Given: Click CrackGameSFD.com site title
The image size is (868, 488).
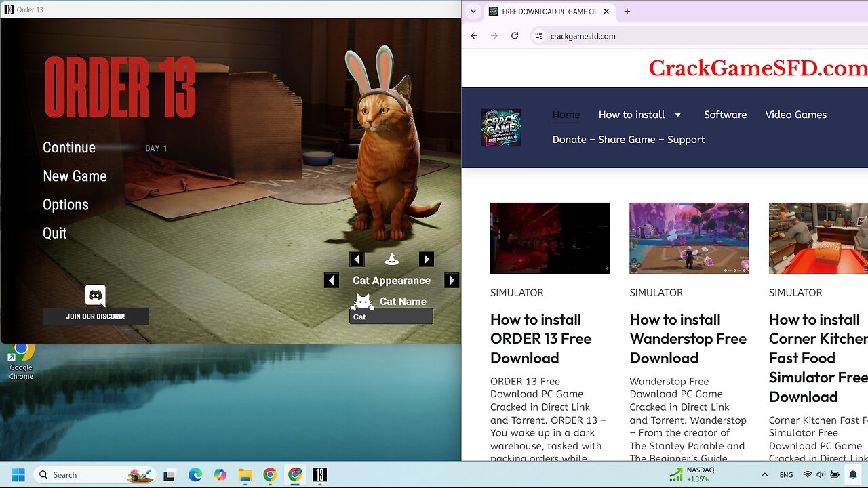Looking at the screenshot, I should (758, 68).
